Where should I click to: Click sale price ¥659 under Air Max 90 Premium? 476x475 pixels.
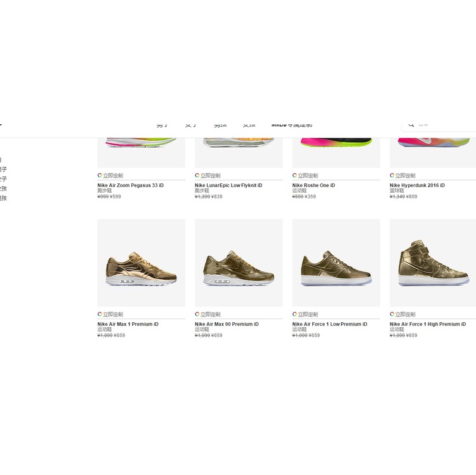point(217,335)
